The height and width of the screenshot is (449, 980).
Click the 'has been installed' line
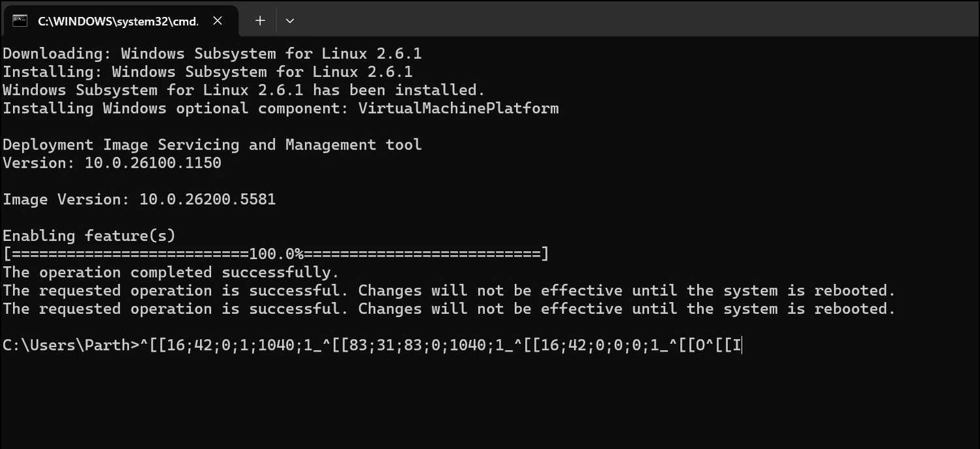click(x=243, y=90)
